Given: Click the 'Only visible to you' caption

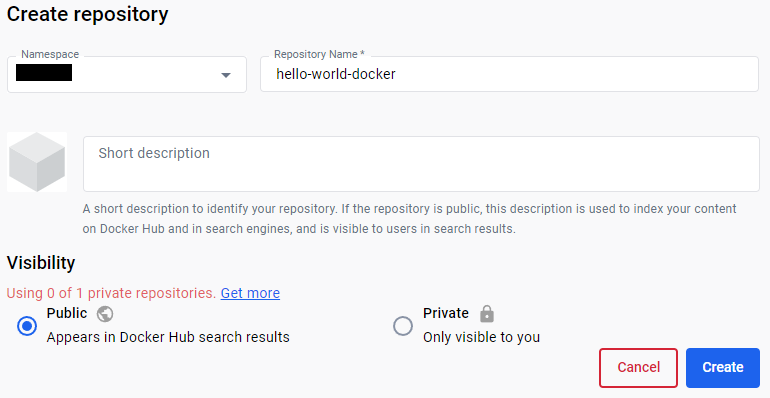Looking at the screenshot, I should coord(481,337).
